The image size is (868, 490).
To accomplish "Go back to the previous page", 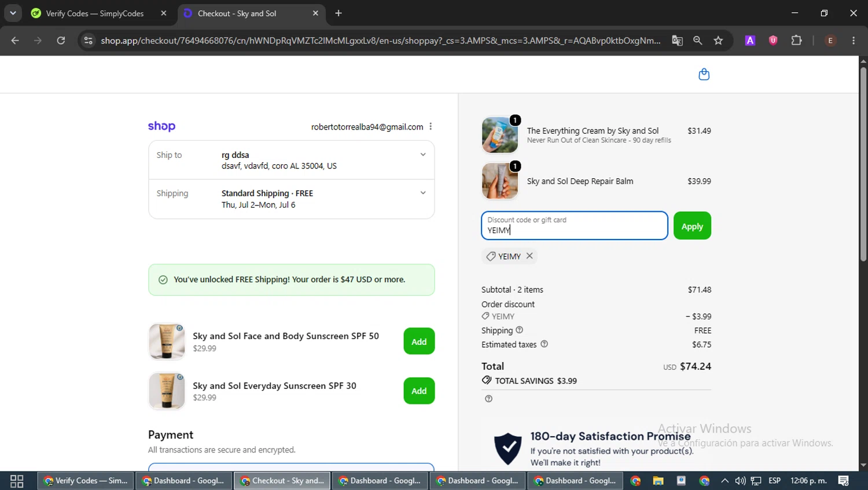I will [15, 40].
